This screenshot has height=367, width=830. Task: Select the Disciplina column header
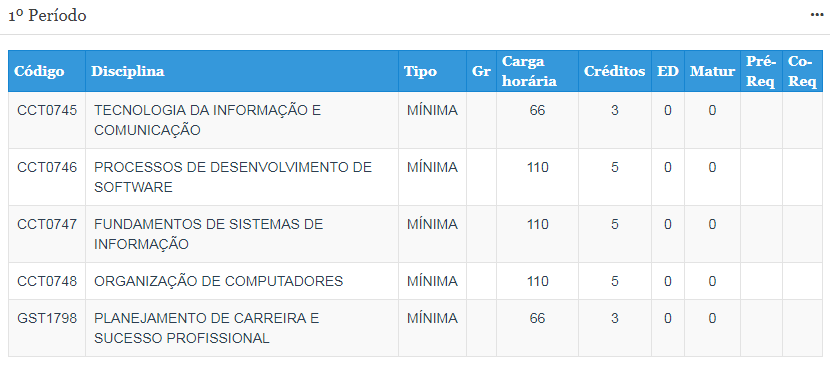128,71
